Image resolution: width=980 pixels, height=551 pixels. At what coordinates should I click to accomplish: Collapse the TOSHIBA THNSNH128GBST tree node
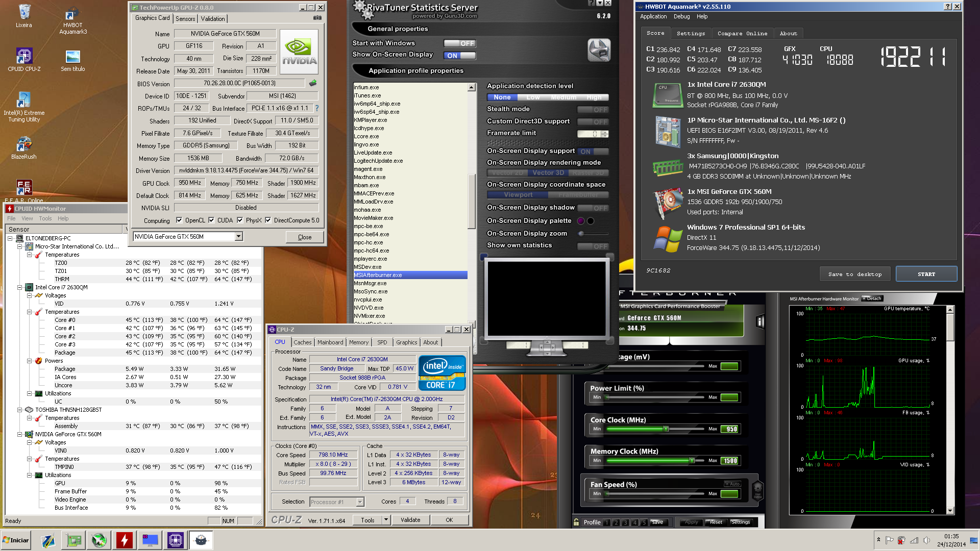(x=19, y=410)
